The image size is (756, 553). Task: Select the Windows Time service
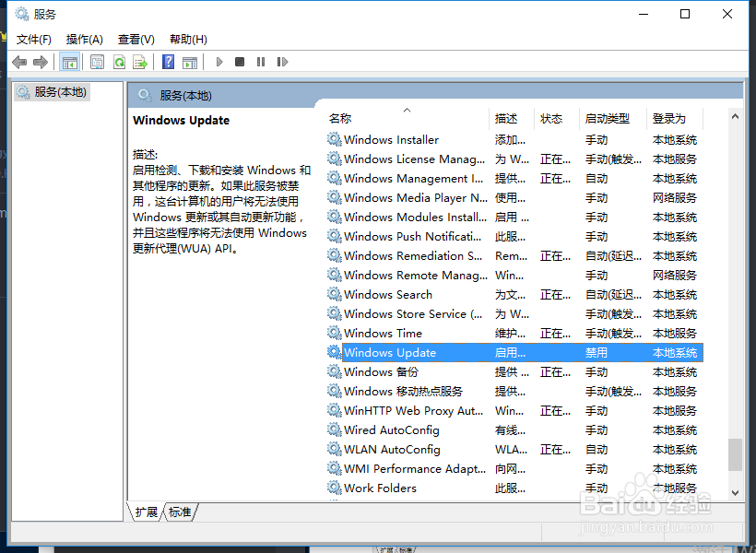point(514,333)
